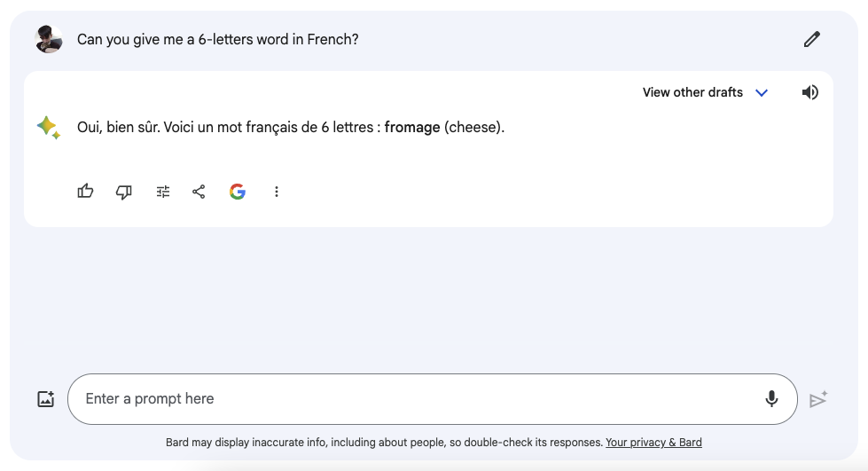Viewport: 868px width, 471px height.
Task: Click the Bard inaccurate info disclaimer text
Action: point(383,443)
